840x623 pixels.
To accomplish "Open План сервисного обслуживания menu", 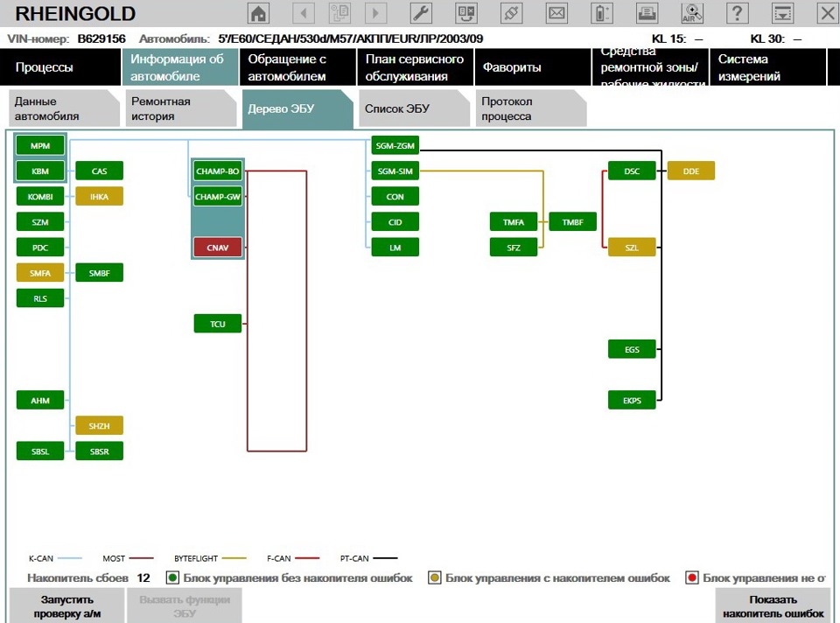I will pos(415,67).
